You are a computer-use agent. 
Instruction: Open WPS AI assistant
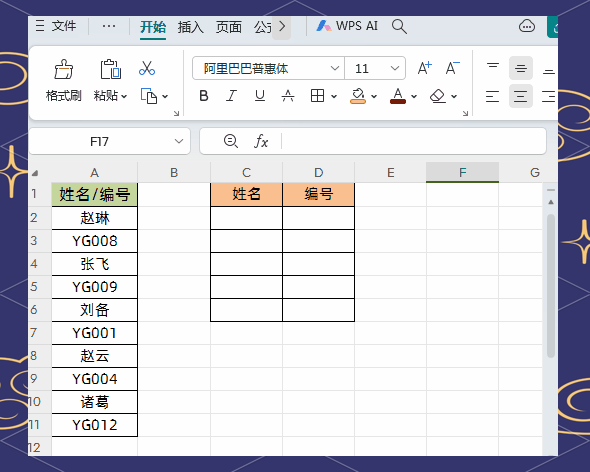347,26
